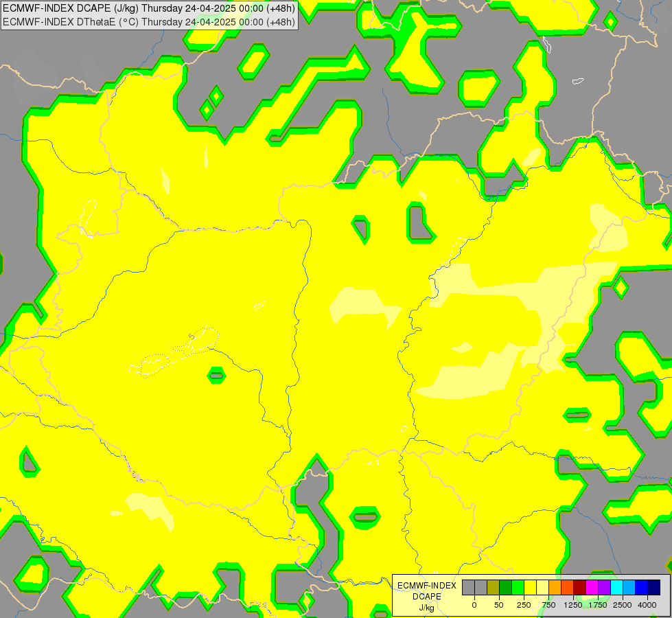The width and height of the screenshot is (672, 618).
Task: Click the legend's J/kg unit label
Action: (427, 608)
